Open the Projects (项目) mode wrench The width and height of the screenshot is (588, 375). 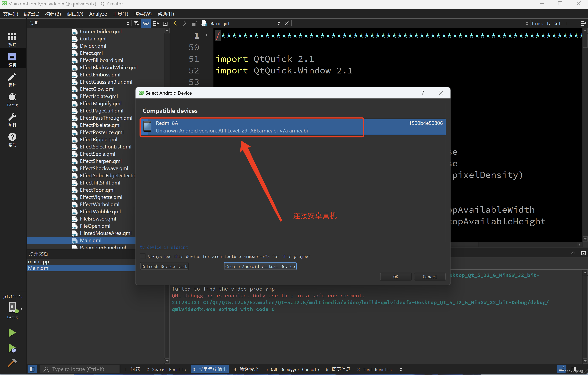pos(12,120)
